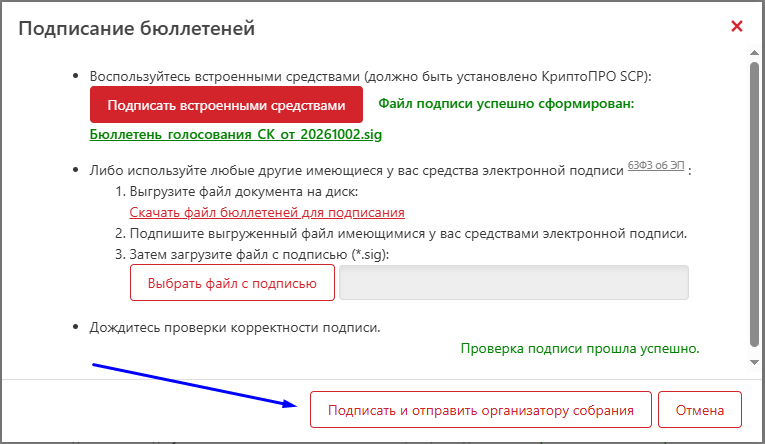Click 'Выбрать файл с подписью' button

232,283
